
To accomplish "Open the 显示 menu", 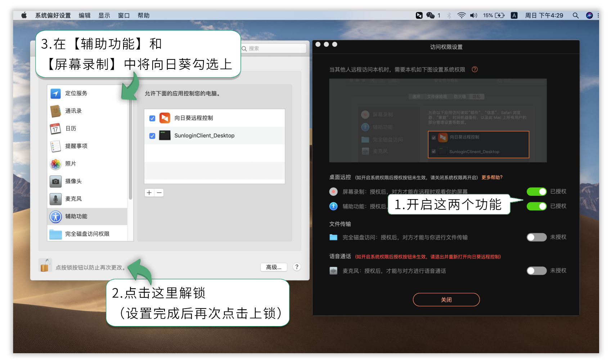I will click(x=104, y=15).
